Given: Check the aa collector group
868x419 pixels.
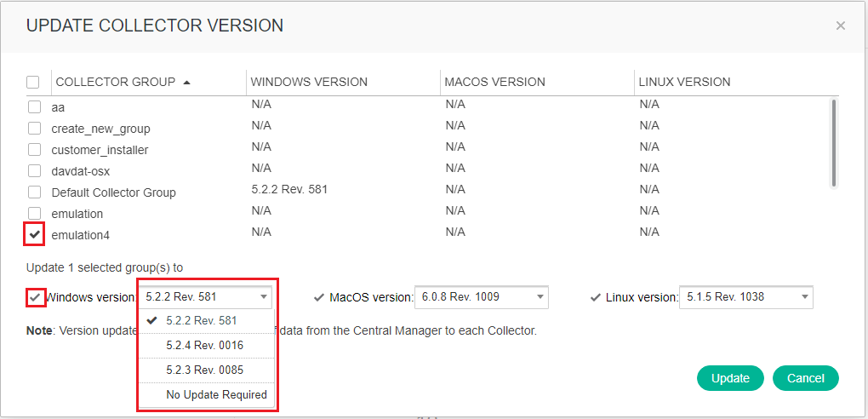Looking at the screenshot, I should click(34, 107).
